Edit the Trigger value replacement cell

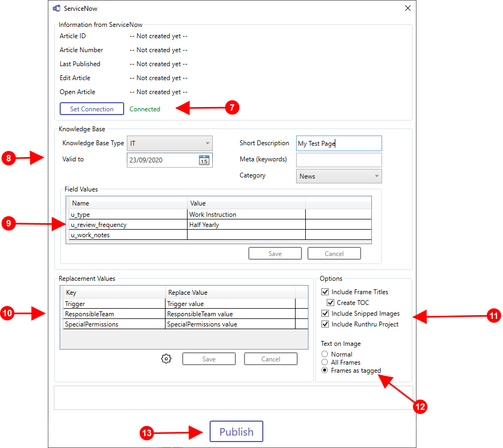pos(231,304)
